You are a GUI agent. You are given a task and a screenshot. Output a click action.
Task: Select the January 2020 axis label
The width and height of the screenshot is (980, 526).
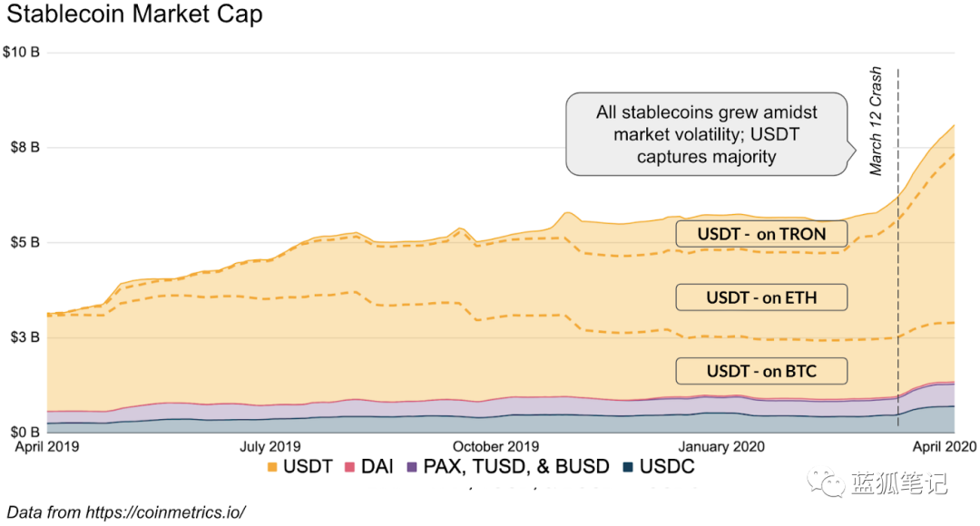720,446
